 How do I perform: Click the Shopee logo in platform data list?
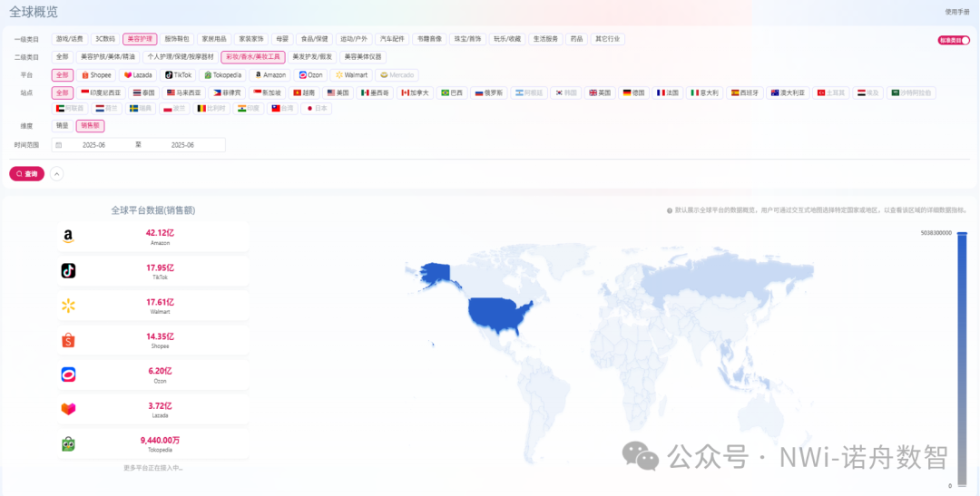coord(68,340)
